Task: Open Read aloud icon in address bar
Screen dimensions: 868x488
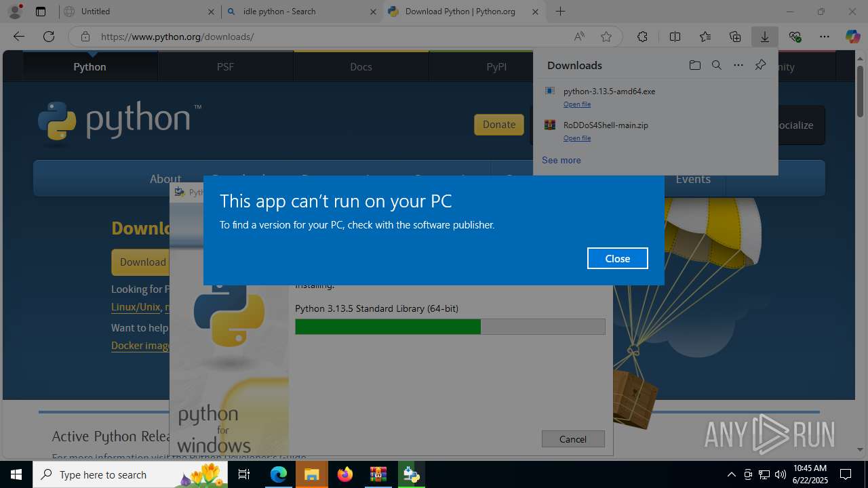Action: [x=579, y=37]
